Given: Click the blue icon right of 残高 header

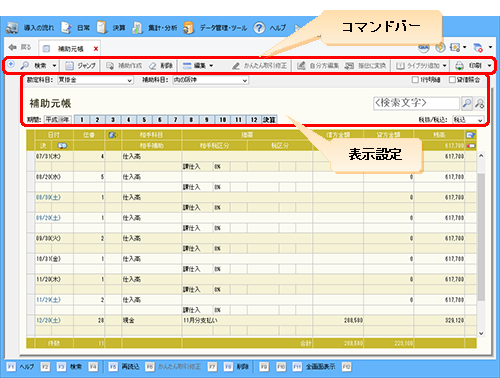Looking at the screenshot, I should 471,135.
